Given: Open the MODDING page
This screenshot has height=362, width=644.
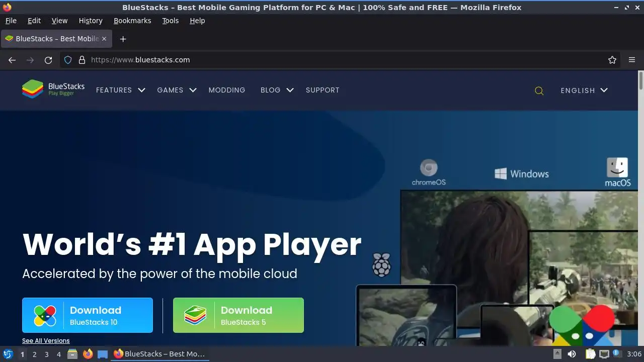Looking at the screenshot, I should click(227, 90).
